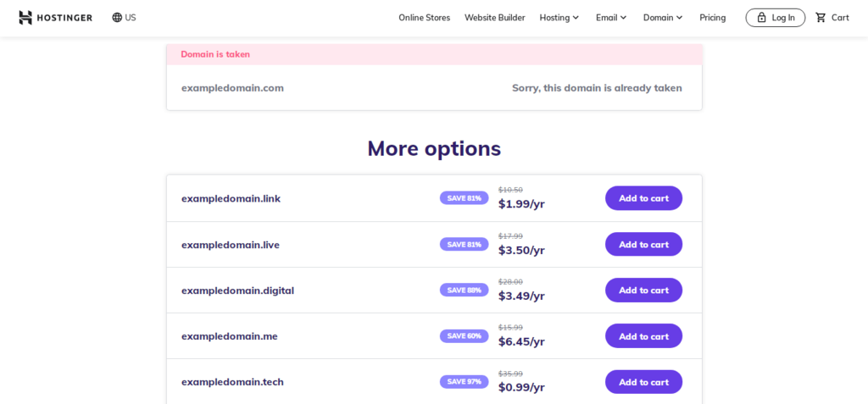Add exampledomain.me to cart
868x404 pixels.
643,336
